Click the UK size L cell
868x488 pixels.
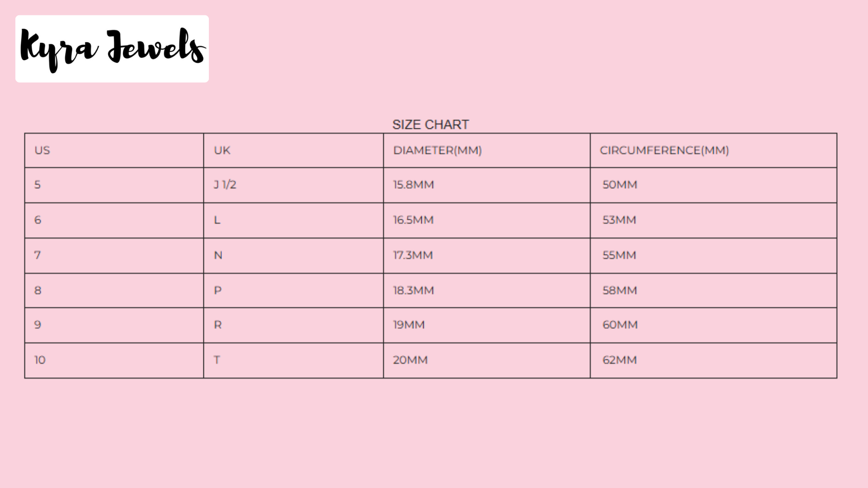pos(217,220)
